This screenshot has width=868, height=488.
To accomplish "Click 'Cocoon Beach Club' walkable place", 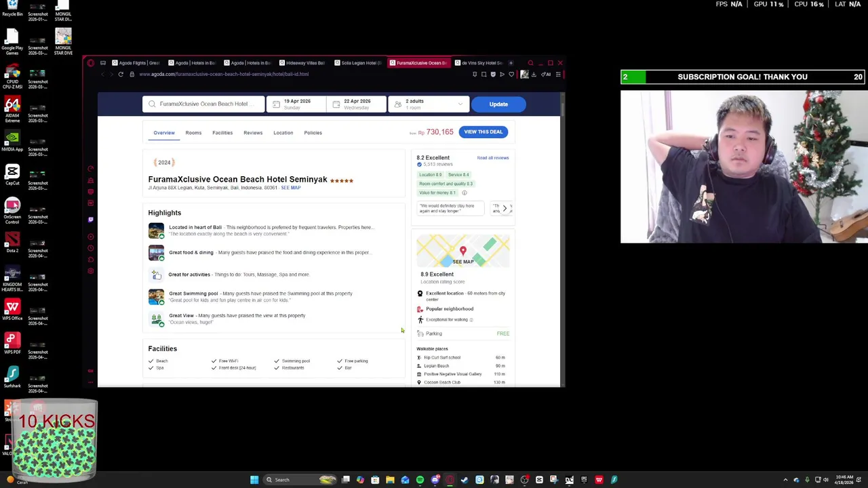I will 442,382.
